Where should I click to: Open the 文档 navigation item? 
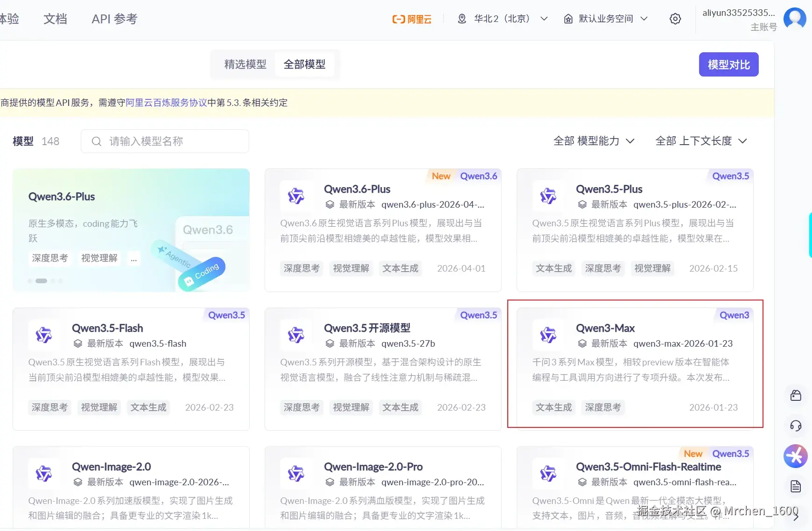coord(55,19)
